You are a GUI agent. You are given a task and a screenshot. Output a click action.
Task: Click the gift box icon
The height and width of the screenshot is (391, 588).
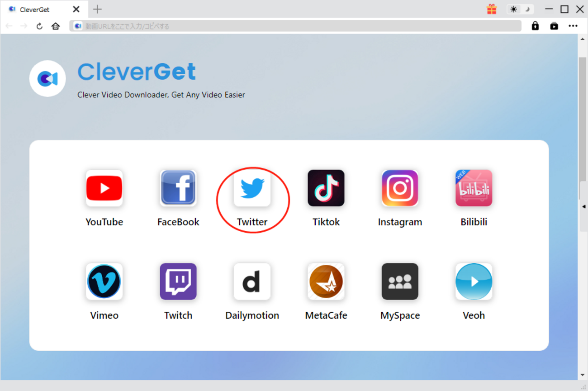(x=492, y=9)
